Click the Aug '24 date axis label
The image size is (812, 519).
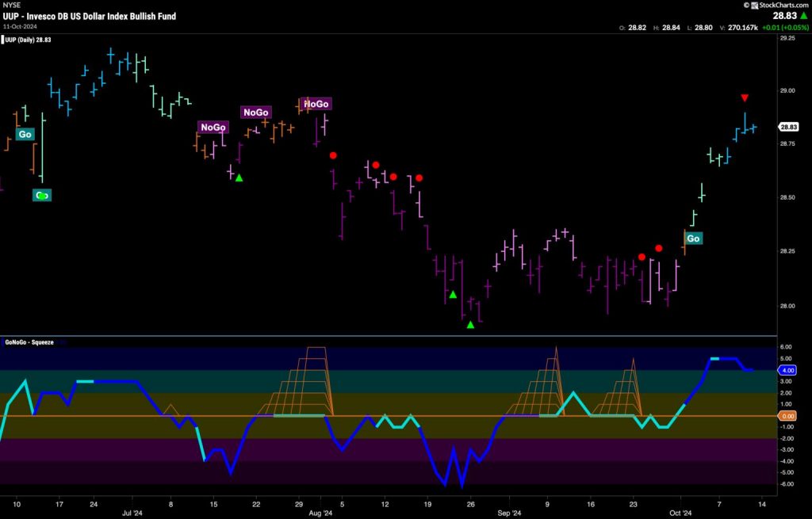(320, 513)
